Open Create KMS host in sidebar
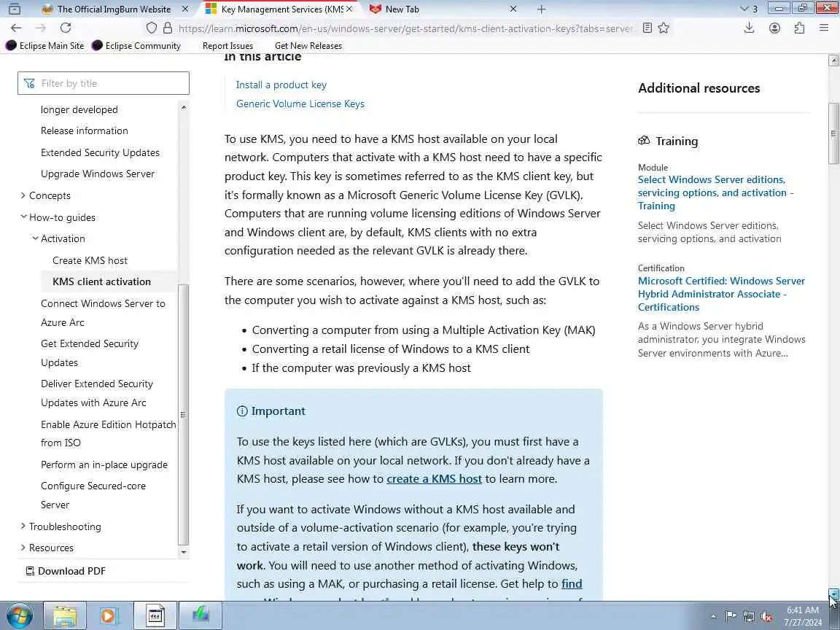840x630 pixels. coord(90,260)
